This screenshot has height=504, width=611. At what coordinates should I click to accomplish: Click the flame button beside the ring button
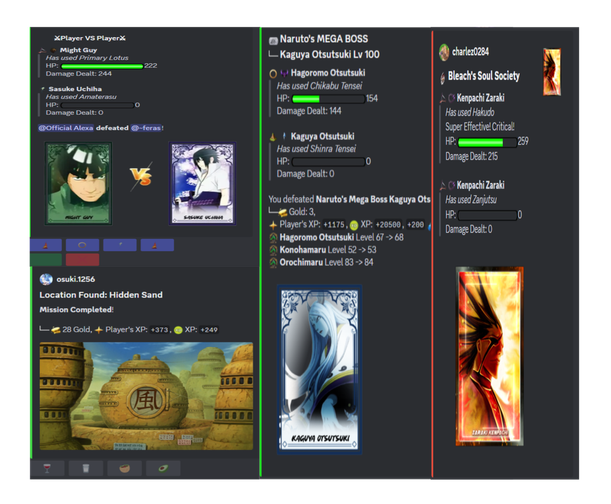tap(46, 245)
